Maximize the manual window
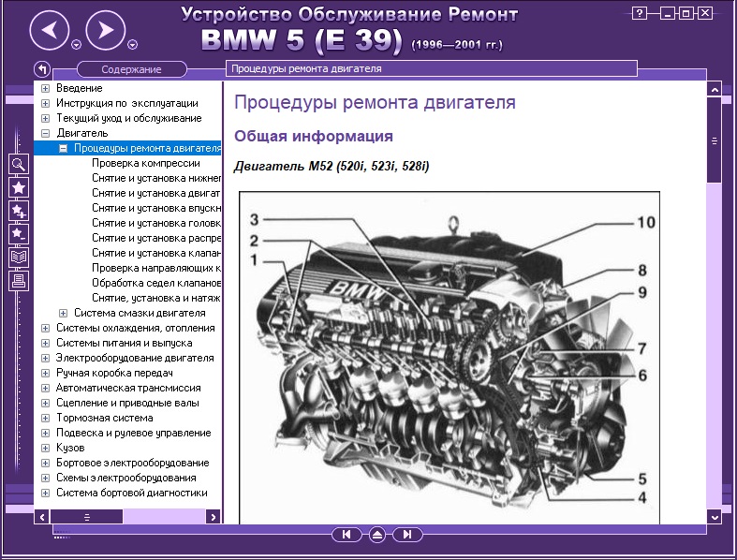The image size is (737, 560). pos(685,13)
